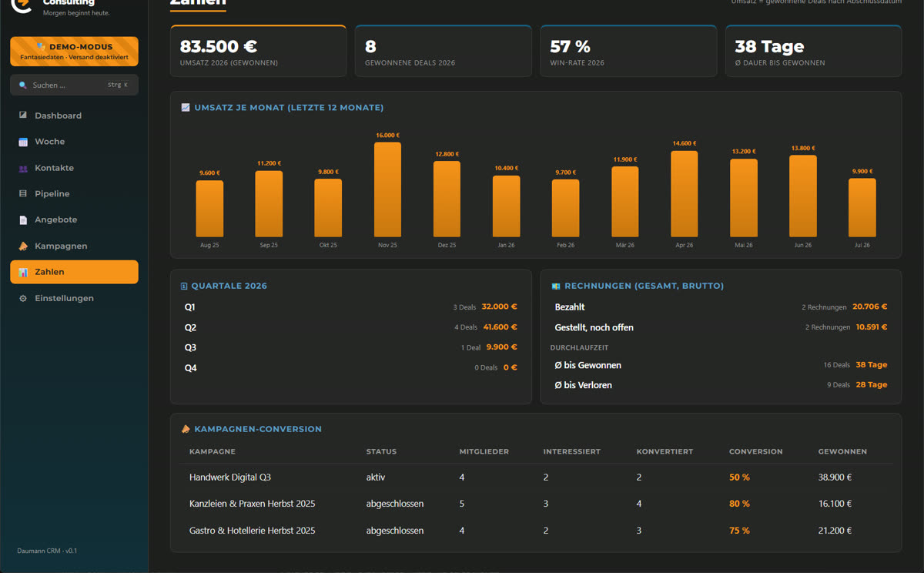Click the megaphone icon beside Kampagnen-Conversion
This screenshot has width=924, height=573.
click(x=186, y=429)
